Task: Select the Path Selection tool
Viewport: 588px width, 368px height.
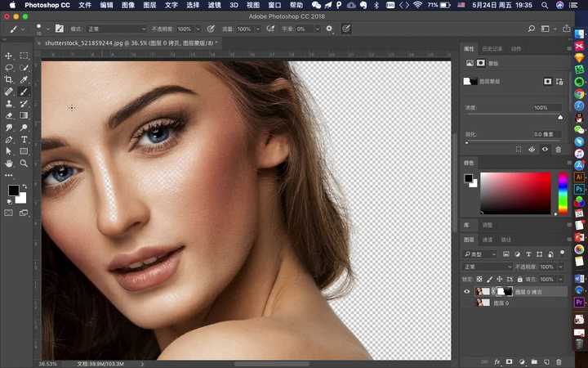Action: (x=8, y=151)
